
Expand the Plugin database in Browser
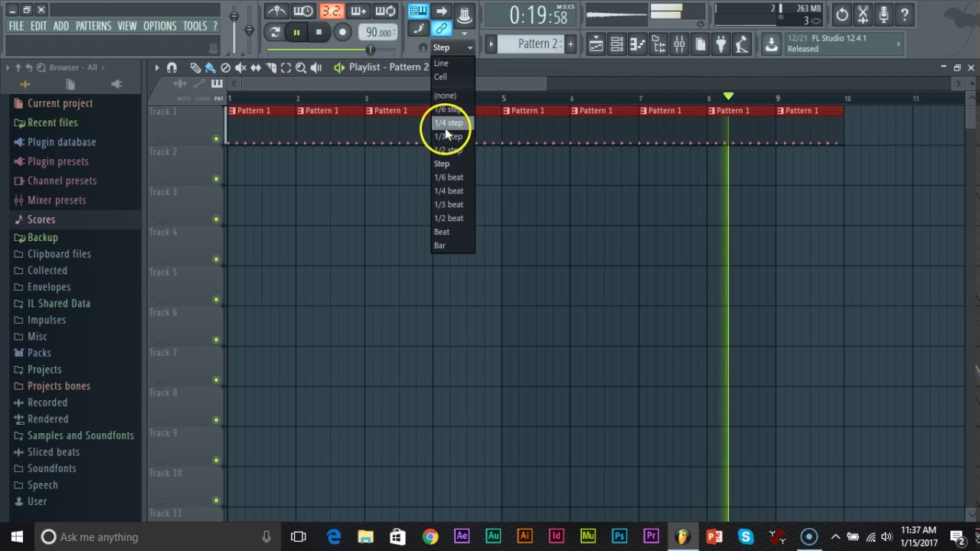click(61, 142)
